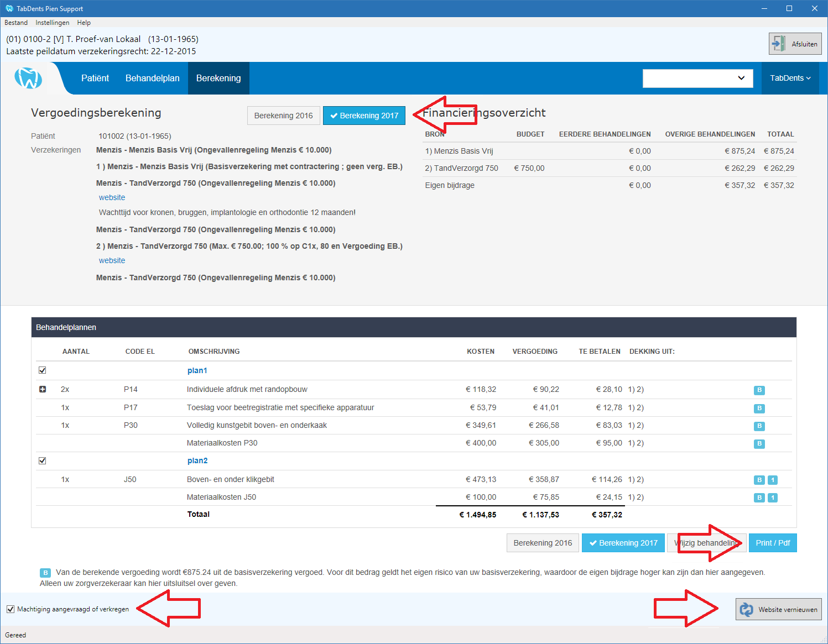Click the 'Boven- en onder klikgebit' description
This screenshot has width=828, height=644.
pos(231,479)
